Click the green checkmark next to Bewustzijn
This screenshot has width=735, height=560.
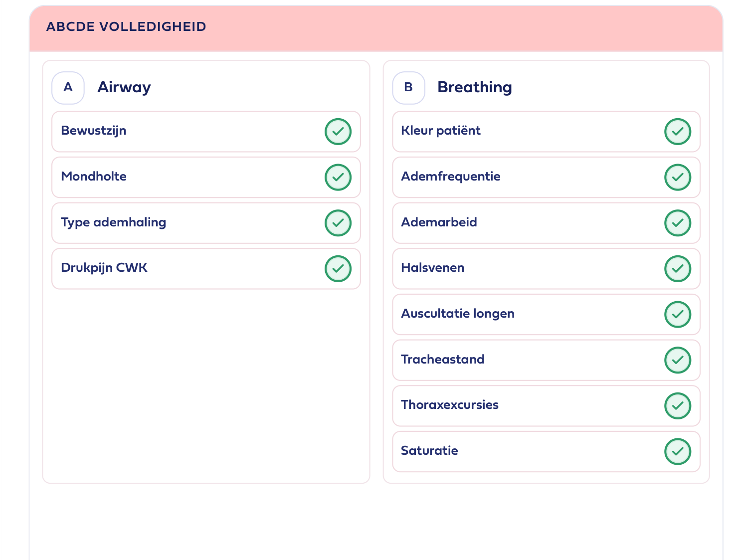click(338, 132)
